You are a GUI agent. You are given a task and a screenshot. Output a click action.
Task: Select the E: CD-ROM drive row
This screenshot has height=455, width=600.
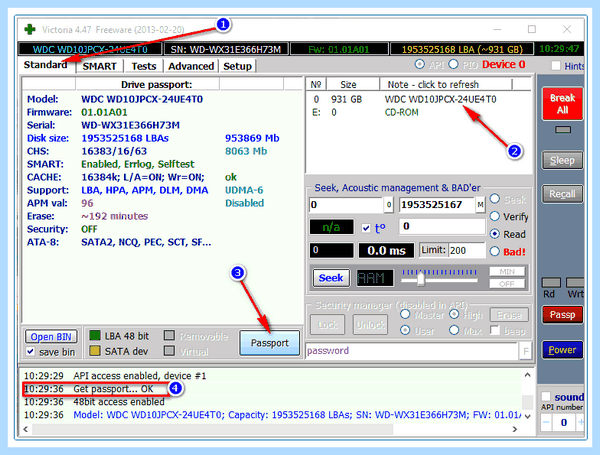click(419, 113)
